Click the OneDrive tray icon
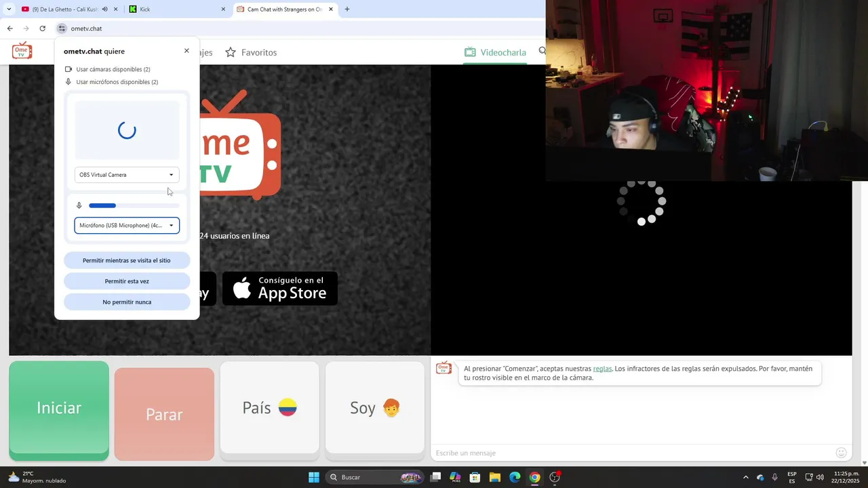 (760, 477)
